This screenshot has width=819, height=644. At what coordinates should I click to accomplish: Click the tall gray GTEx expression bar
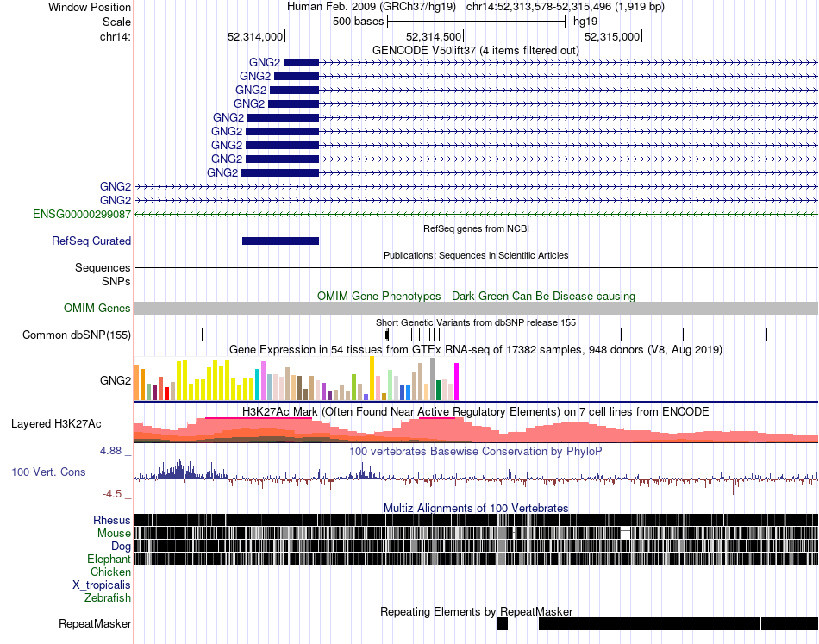click(433, 379)
